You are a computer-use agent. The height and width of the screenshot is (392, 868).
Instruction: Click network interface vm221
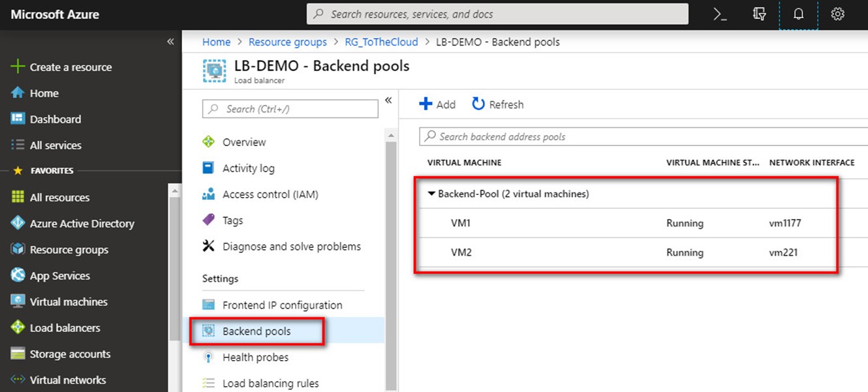coord(783,252)
